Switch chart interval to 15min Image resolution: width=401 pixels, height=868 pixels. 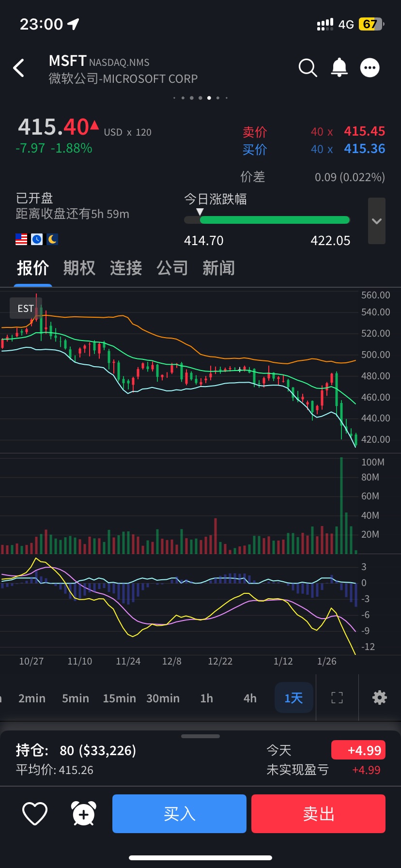coord(119,698)
